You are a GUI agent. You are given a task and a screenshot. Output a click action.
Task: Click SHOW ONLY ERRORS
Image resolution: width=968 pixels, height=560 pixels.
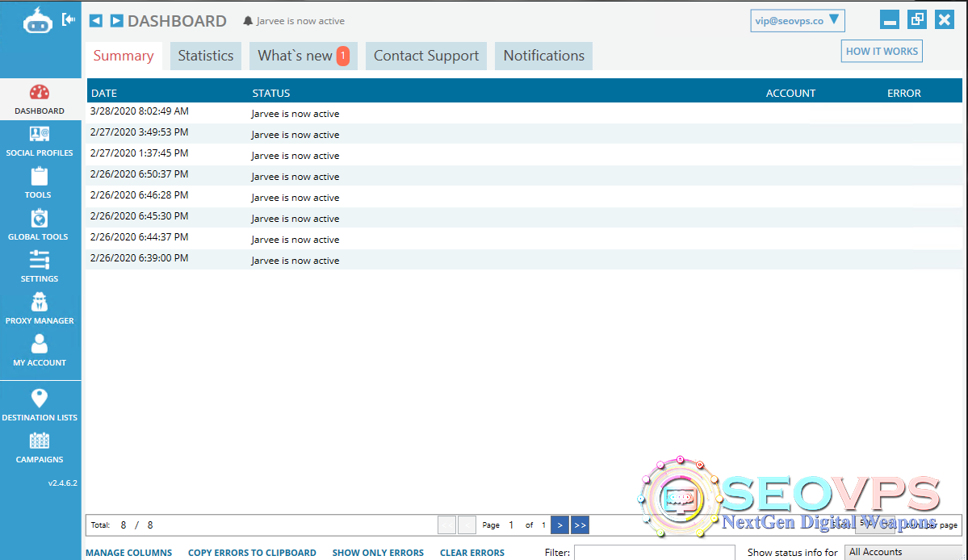(x=378, y=553)
